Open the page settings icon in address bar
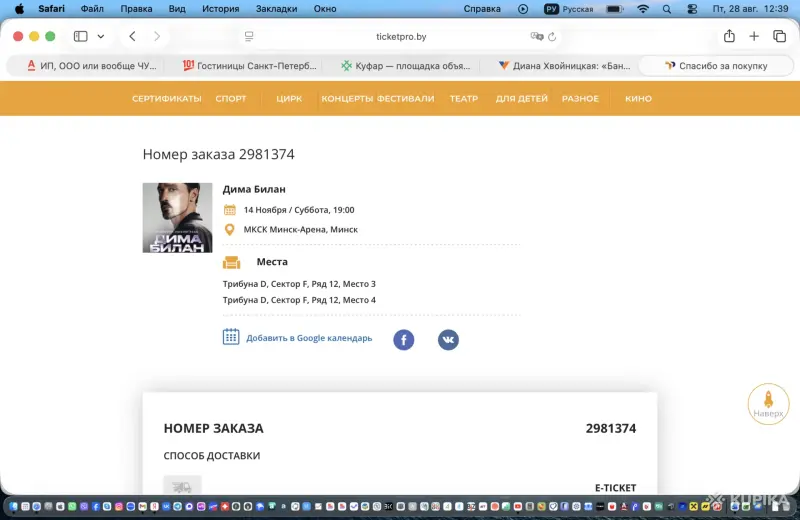The height and width of the screenshot is (520, 800). point(249,36)
